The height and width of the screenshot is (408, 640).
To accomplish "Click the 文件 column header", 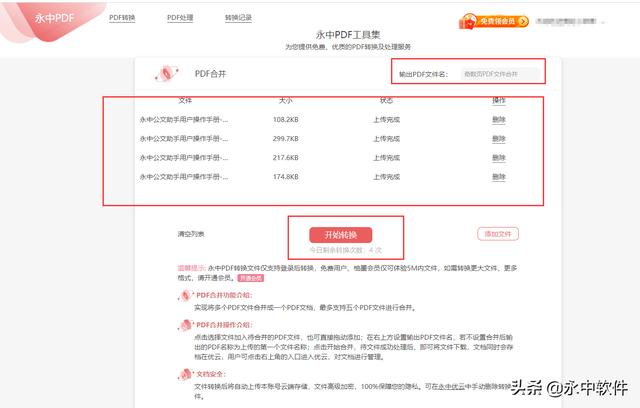I will click(x=185, y=100).
